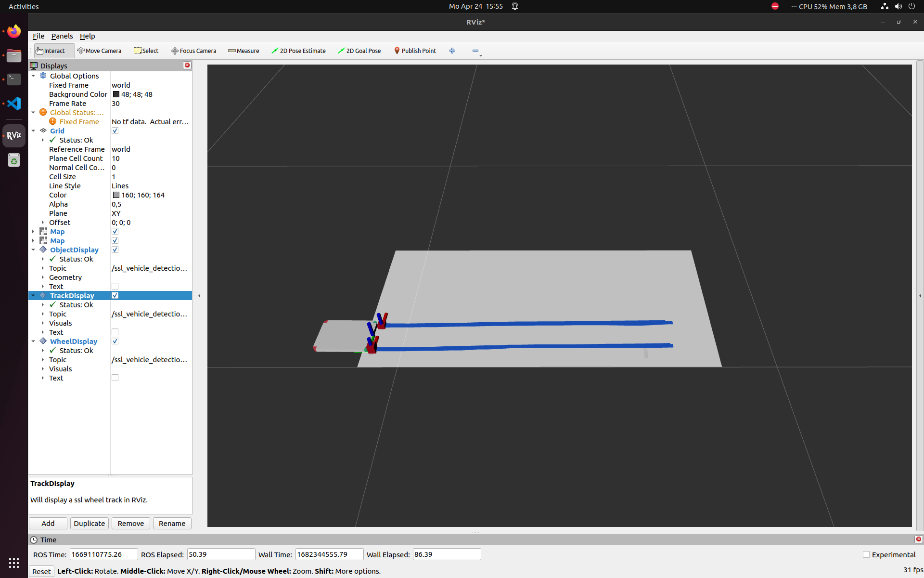Select the Move Camera tool

(x=99, y=51)
